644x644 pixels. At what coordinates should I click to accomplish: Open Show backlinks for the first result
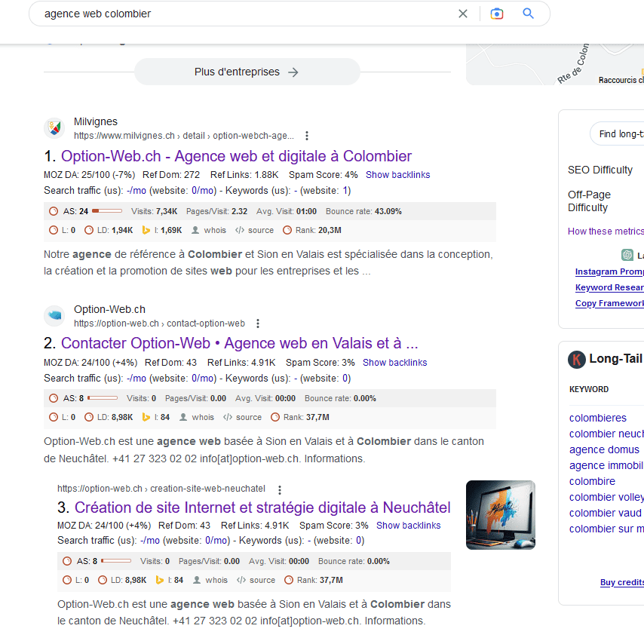click(x=397, y=174)
